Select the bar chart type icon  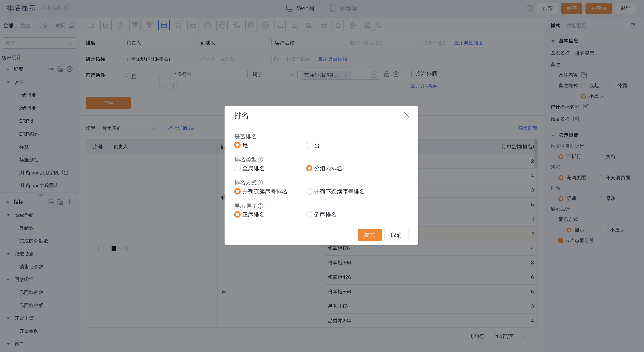[x=91, y=25]
